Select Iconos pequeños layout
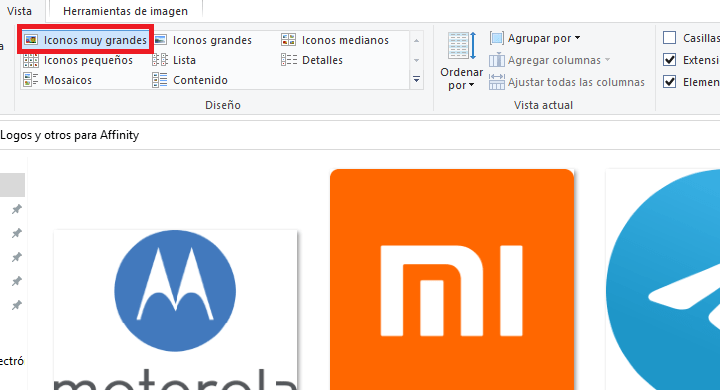The height and width of the screenshot is (390, 720). pos(78,60)
